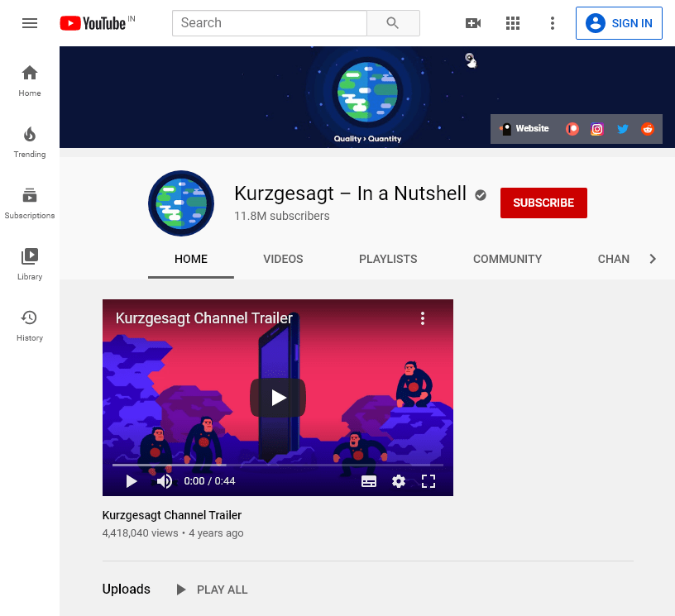Open the video's more options dots
Image resolution: width=675 pixels, height=616 pixels.
pyautogui.click(x=423, y=318)
